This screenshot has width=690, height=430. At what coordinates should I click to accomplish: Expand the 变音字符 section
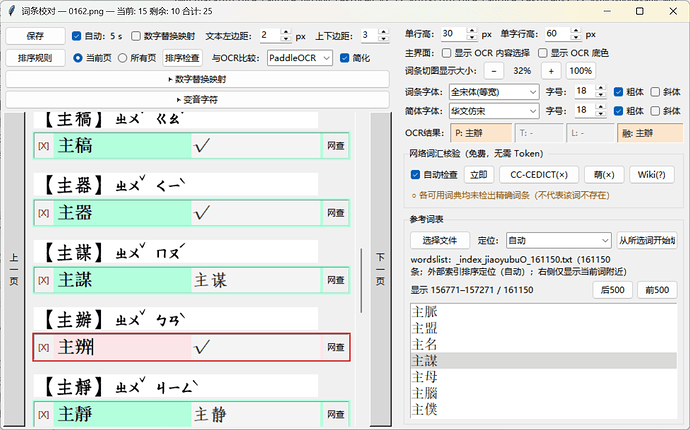[197, 100]
